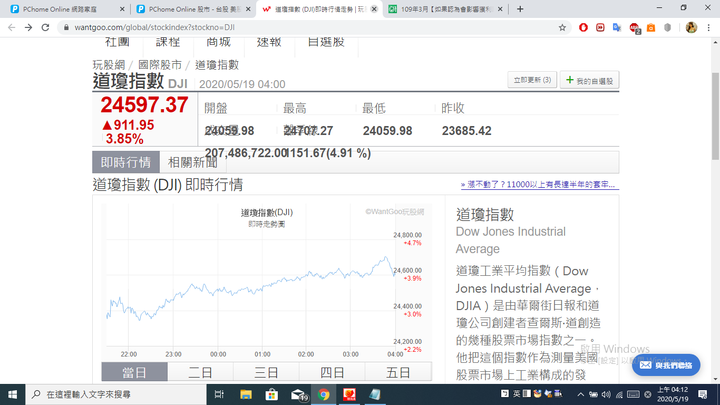Open the Google Translate extension

[617, 28]
